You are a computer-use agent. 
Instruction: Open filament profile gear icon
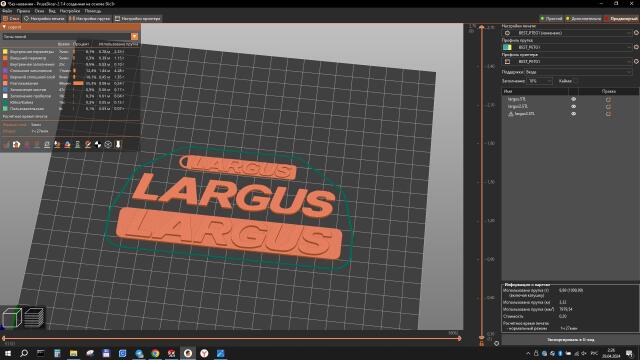point(636,47)
